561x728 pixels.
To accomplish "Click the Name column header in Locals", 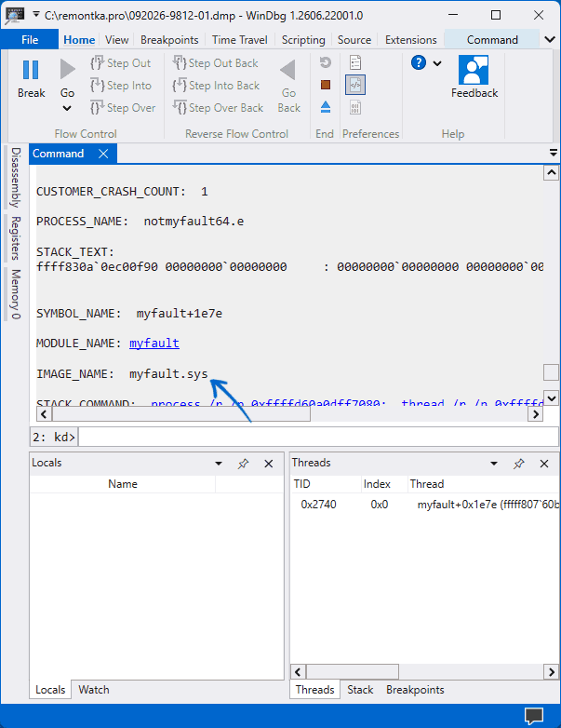I will pyautogui.click(x=123, y=484).
